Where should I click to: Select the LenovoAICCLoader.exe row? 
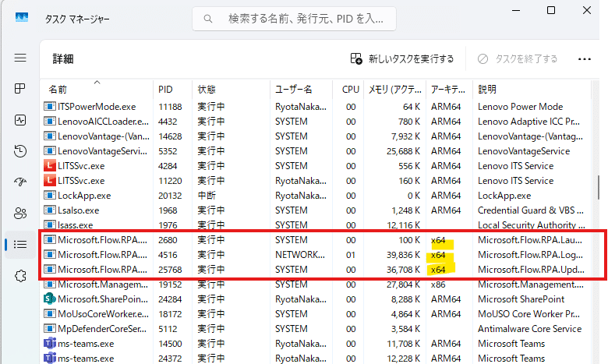(316, 122)
